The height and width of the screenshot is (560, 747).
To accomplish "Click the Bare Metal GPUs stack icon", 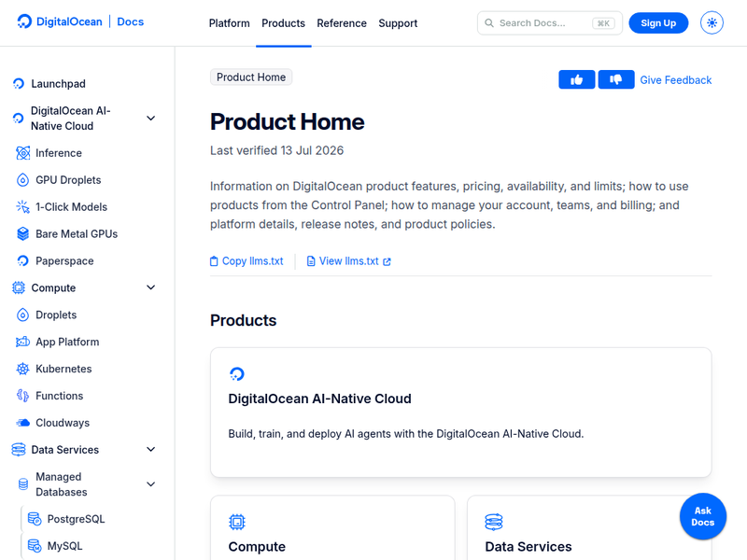I will pos(22,234).
